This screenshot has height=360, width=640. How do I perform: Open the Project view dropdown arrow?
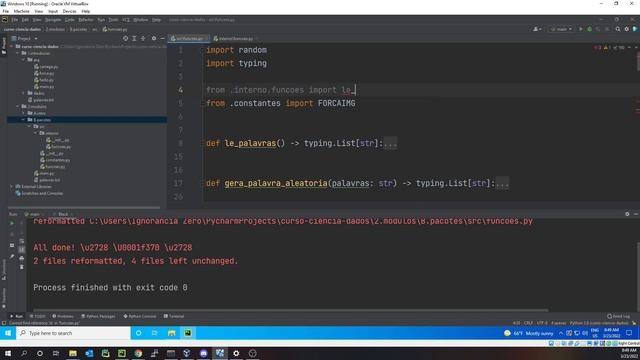(36, 38)
